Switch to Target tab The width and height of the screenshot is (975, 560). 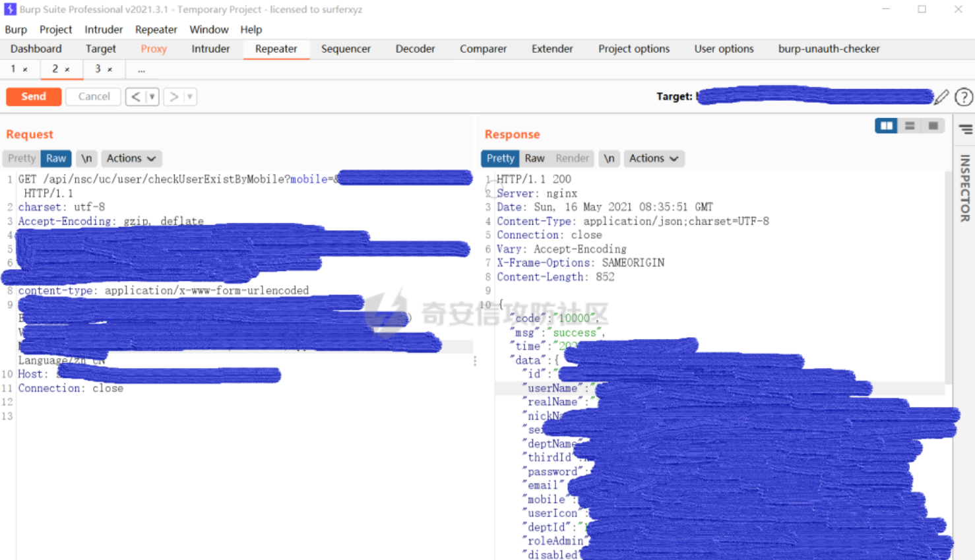tap(100, 49)
